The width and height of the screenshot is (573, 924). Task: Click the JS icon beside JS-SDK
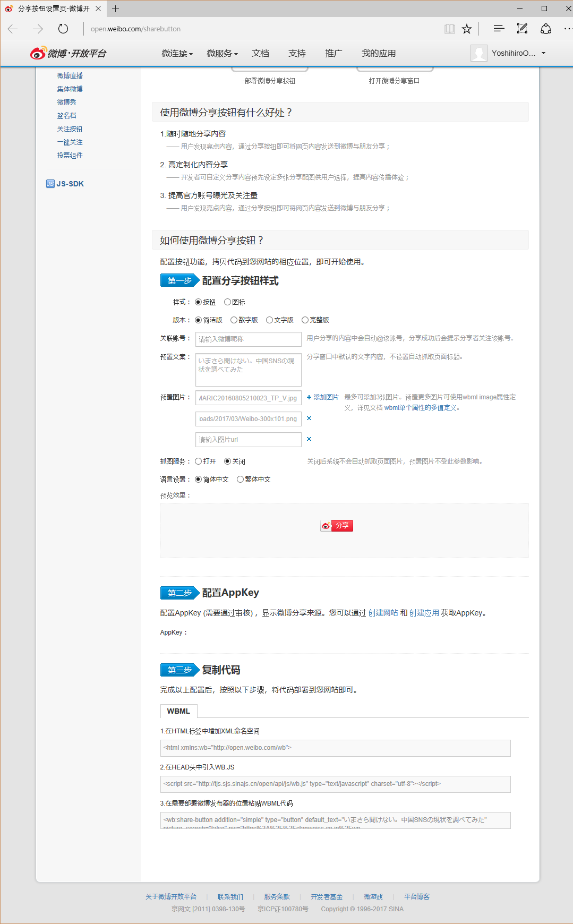(x=50, y=184)
